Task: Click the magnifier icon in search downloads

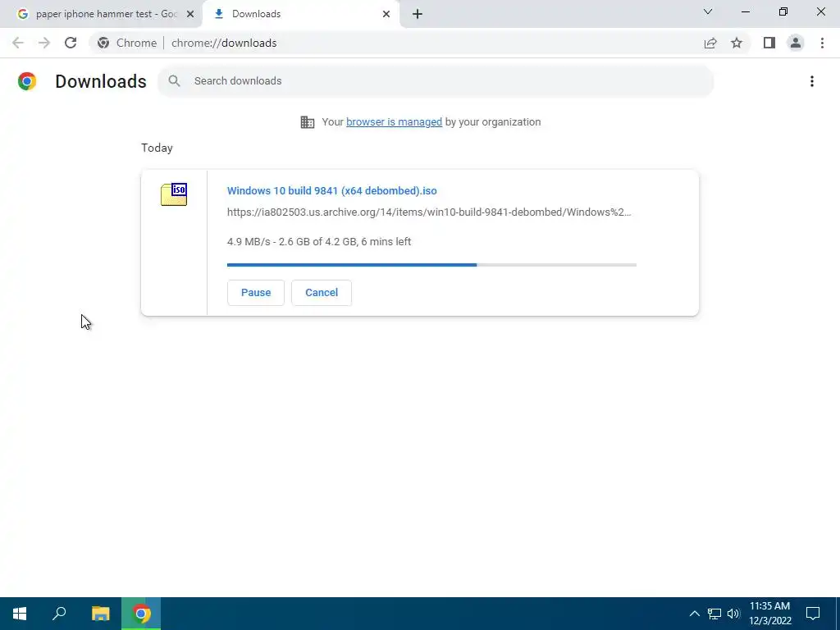Action: [174, 81]
